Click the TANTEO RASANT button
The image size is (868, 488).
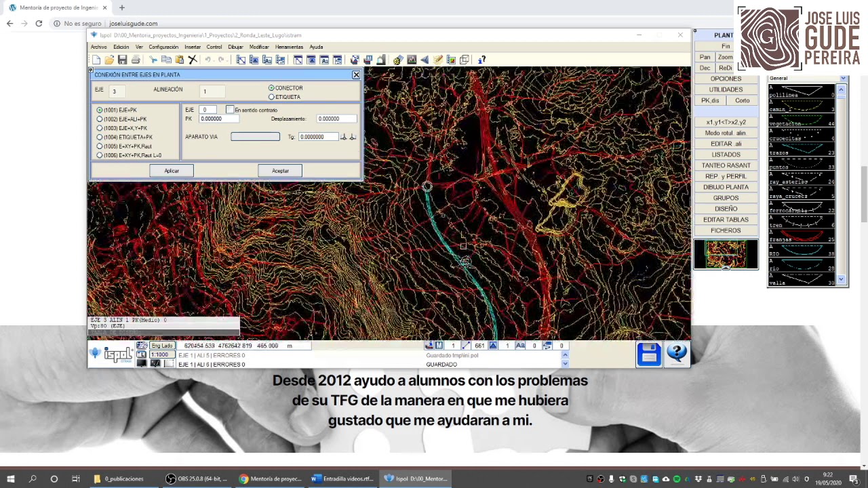[x=726, y=165]
